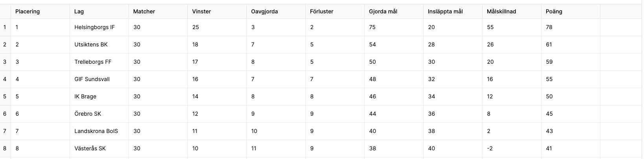This screenshot has height=159, width=644.
Task: Select row number 5 header
Action: coord(5,96)
